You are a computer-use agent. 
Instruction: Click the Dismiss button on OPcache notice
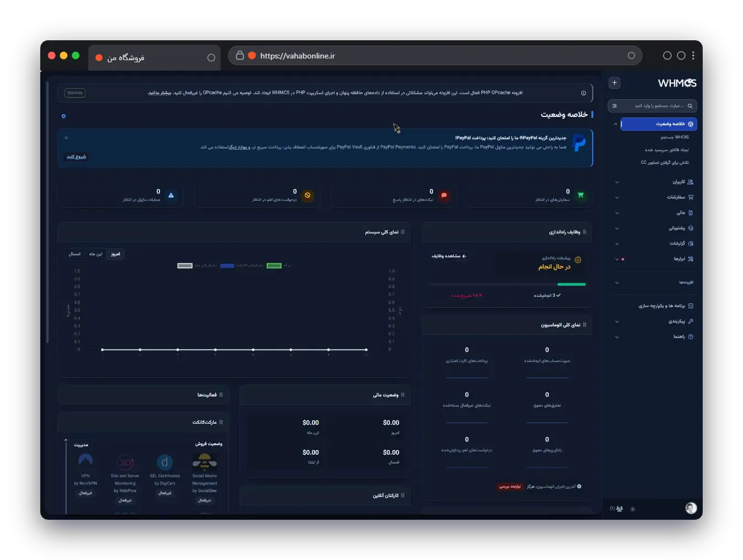75,93
